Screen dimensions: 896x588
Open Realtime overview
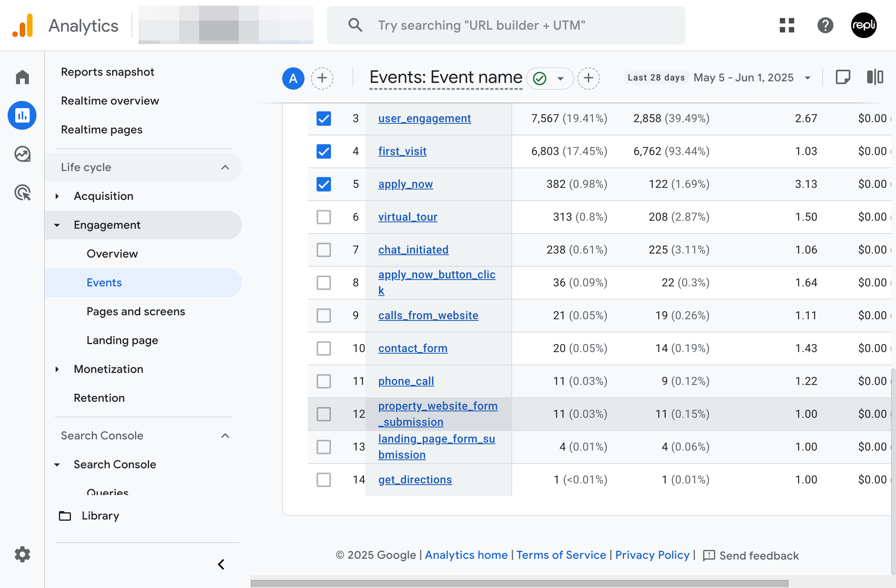point(110,101)
